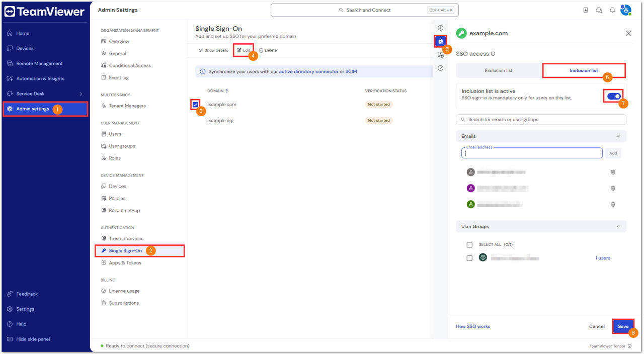Collapse the Emails section

click(x=541, y=136)
